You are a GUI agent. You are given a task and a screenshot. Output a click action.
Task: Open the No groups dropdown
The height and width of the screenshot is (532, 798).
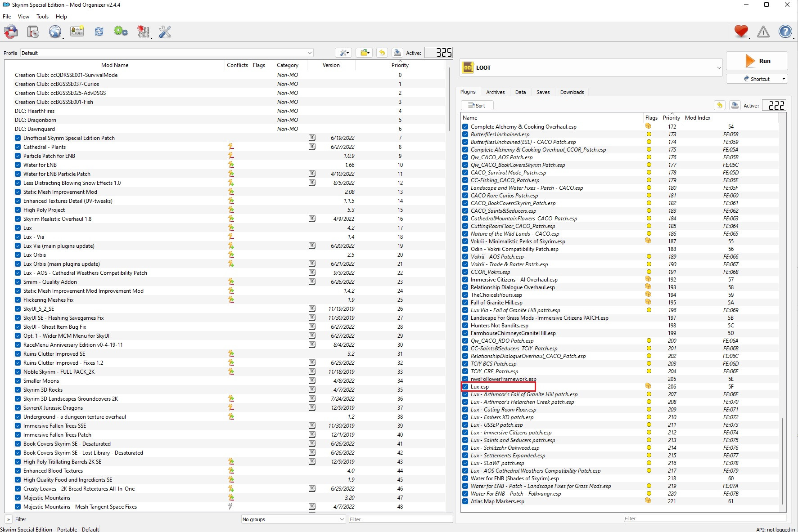(293, 519)
